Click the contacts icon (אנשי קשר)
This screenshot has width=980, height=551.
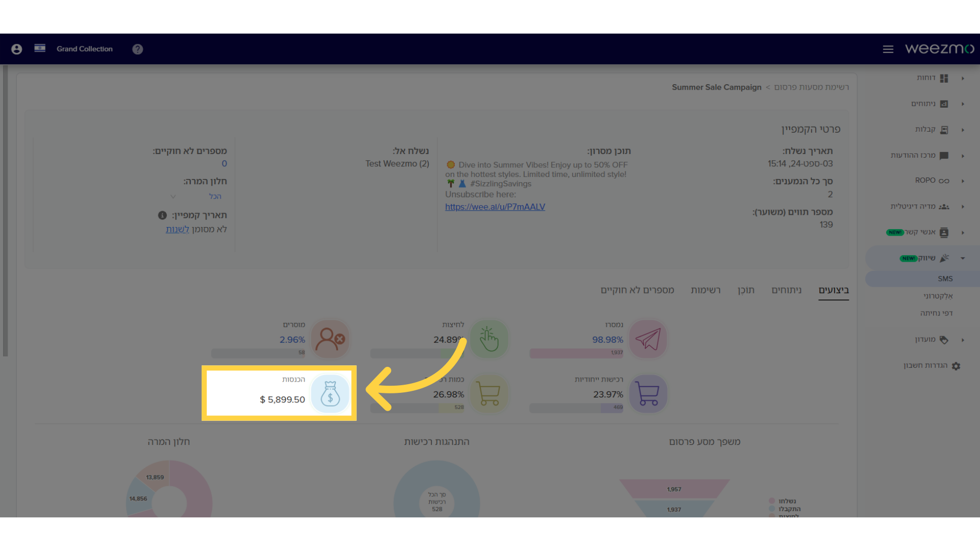(x=944, y=233)
